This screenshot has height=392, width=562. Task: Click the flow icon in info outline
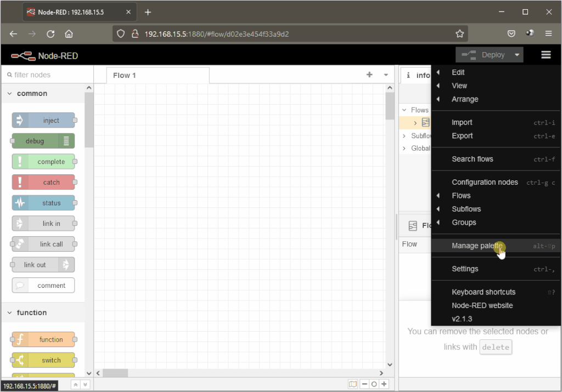point(425,122)
